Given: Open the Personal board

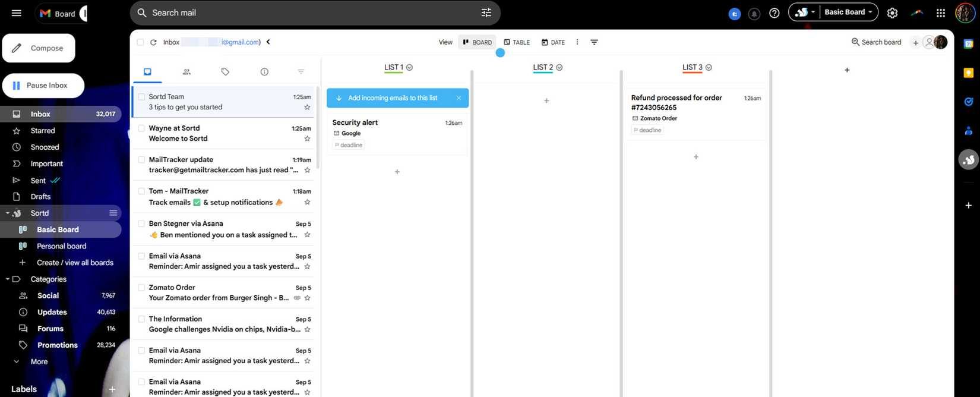Looking at the screenshot, I should (61, 246).
